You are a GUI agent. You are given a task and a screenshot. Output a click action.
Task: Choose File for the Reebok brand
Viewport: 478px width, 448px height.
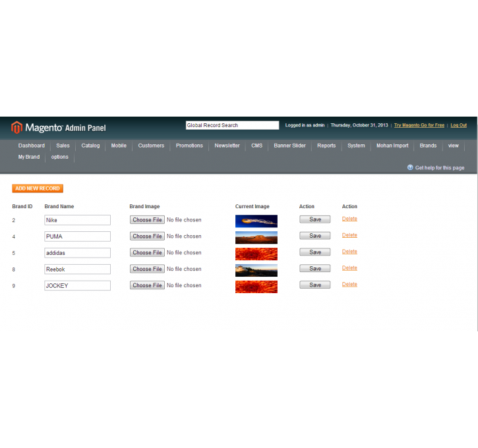tap(147, 269)
